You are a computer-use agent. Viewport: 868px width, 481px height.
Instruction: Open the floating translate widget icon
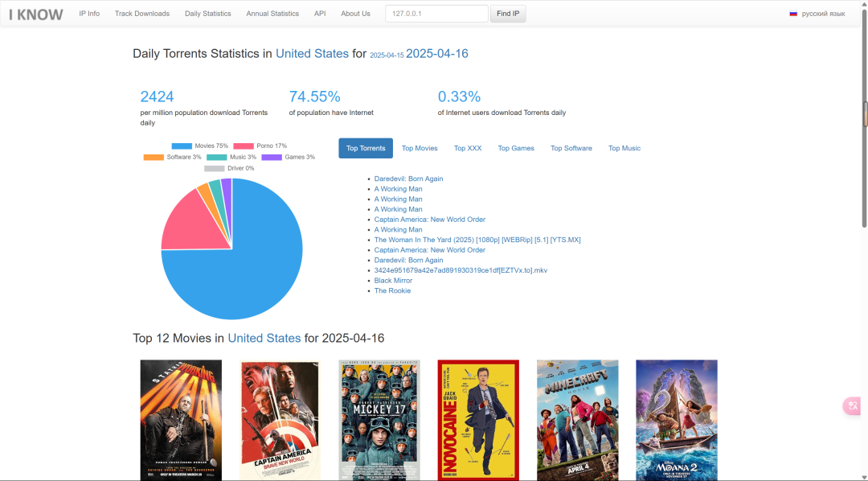[853, 405]
